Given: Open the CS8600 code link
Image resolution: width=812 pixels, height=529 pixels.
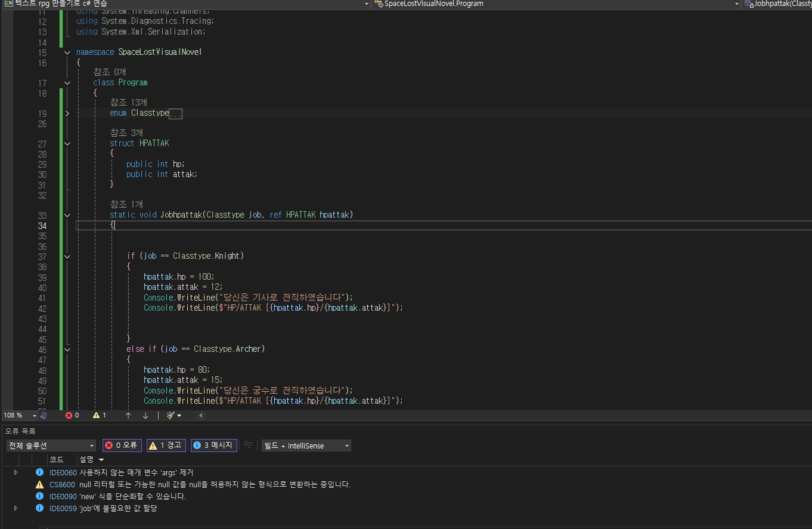Looking at the screenshot, I should (62, 484).
